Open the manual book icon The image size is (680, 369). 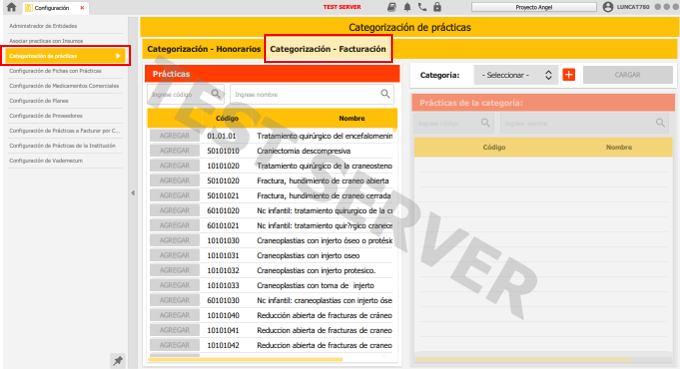point(392,7)
